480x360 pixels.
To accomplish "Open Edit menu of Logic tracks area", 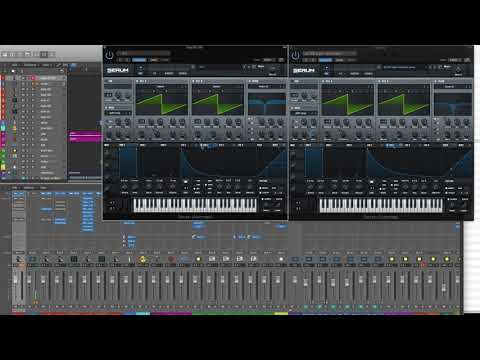I will 15,65.
